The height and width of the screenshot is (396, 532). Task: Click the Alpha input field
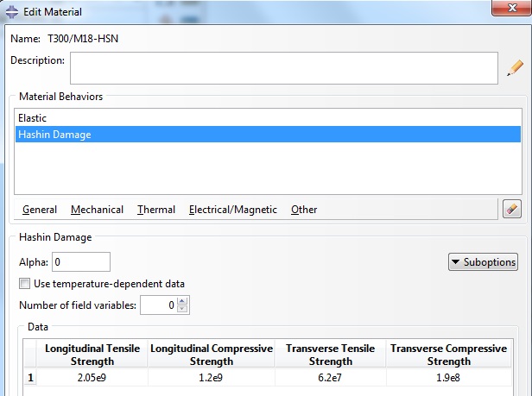tap(81, 261)
